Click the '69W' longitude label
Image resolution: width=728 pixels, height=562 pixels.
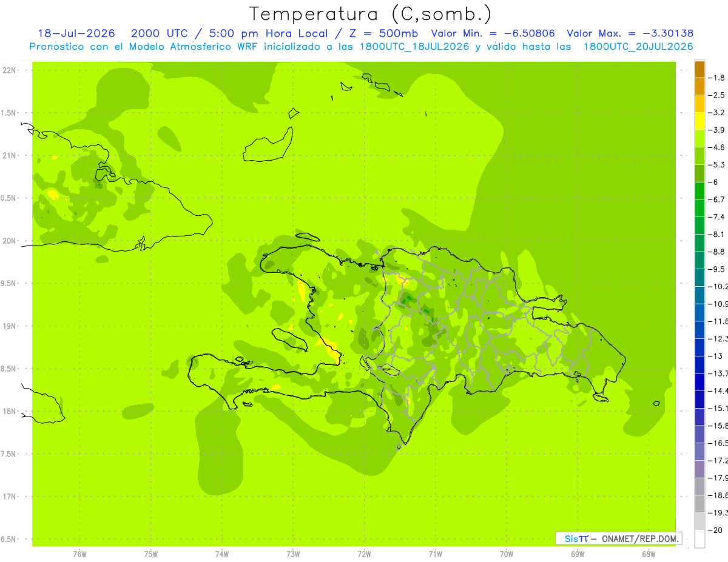(x=577, y=554)
